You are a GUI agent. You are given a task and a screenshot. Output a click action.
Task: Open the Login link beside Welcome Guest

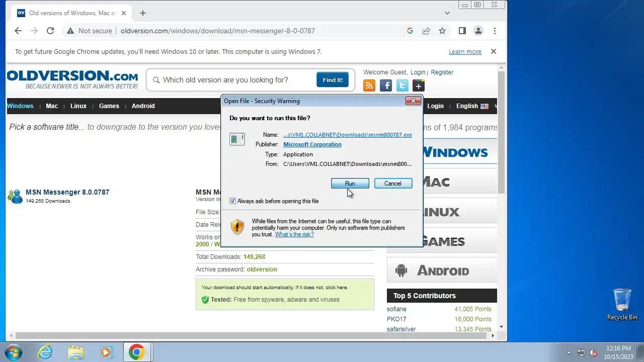(x=418, y=72)
